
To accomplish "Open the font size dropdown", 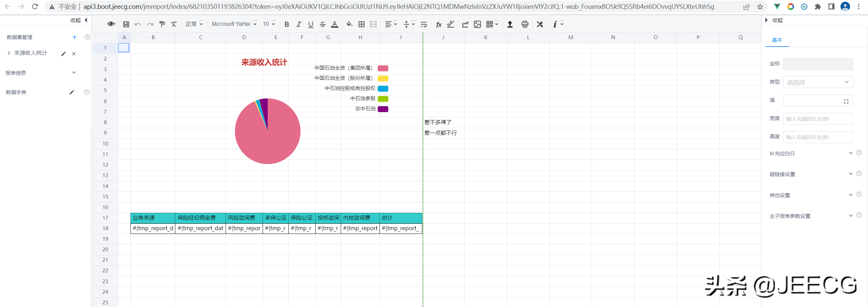I will 269,24.
